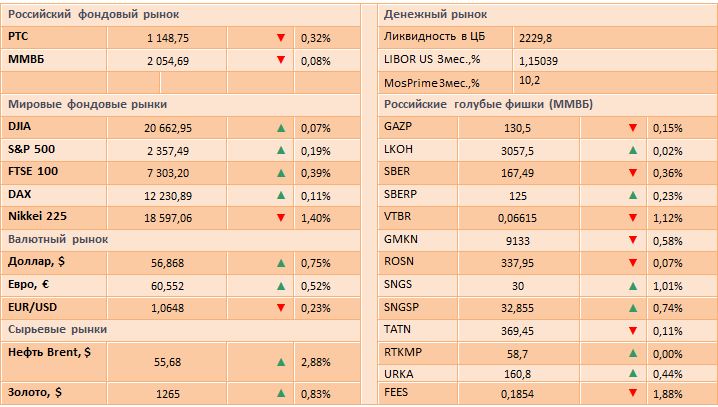Click the red down arrow for VTBR

(x=632, y=218)
